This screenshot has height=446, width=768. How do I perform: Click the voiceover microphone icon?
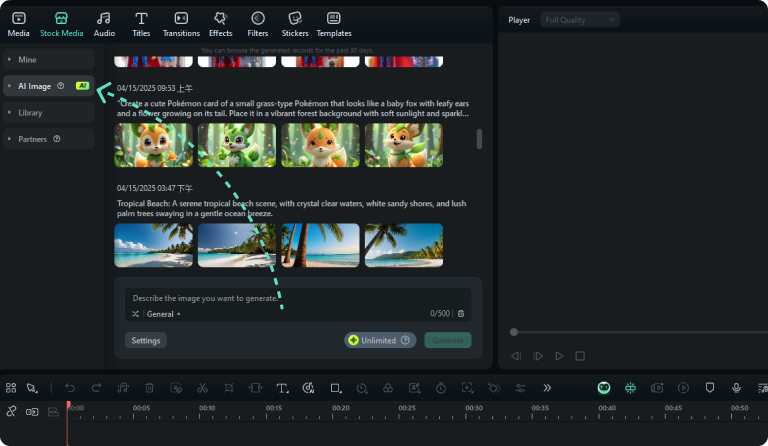pyautogui.click(x=736, y=388)
